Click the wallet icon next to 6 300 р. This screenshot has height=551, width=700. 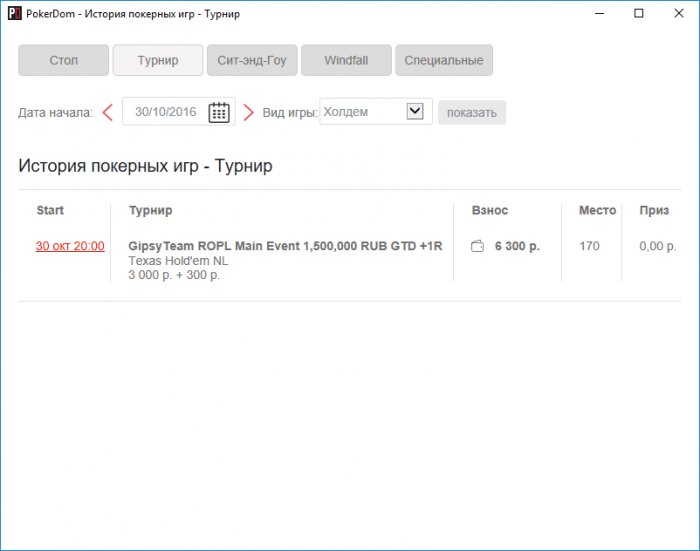pos(477,246)
